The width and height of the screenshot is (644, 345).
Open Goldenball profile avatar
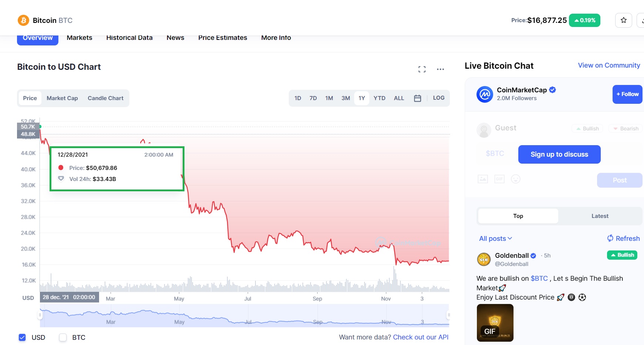(x=484, y=260)
